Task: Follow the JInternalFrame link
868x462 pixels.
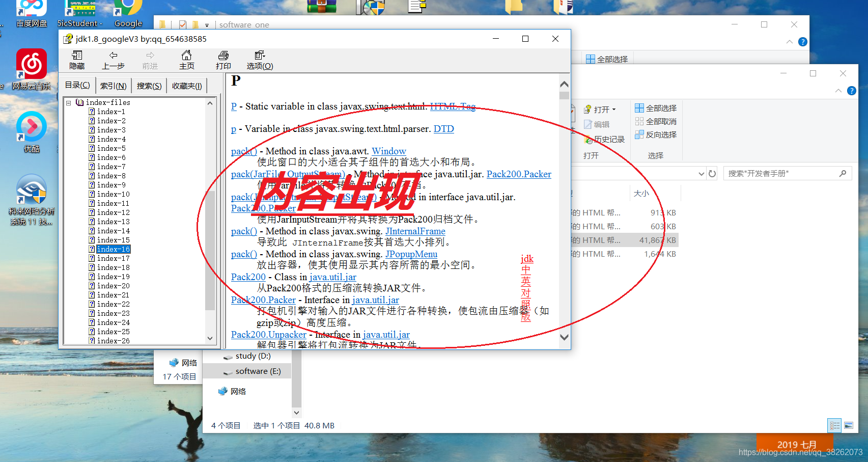Action: (x=415, y=231)
